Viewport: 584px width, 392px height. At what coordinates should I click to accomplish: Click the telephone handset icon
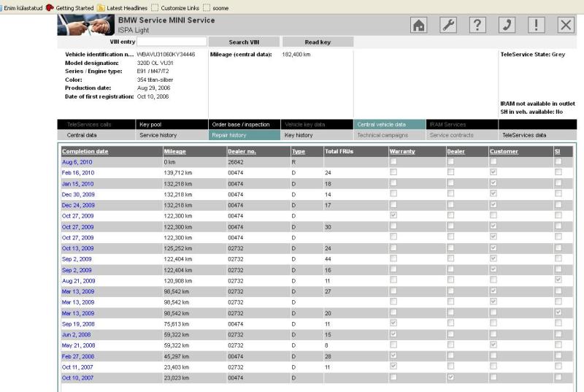[x=507, y=25]
